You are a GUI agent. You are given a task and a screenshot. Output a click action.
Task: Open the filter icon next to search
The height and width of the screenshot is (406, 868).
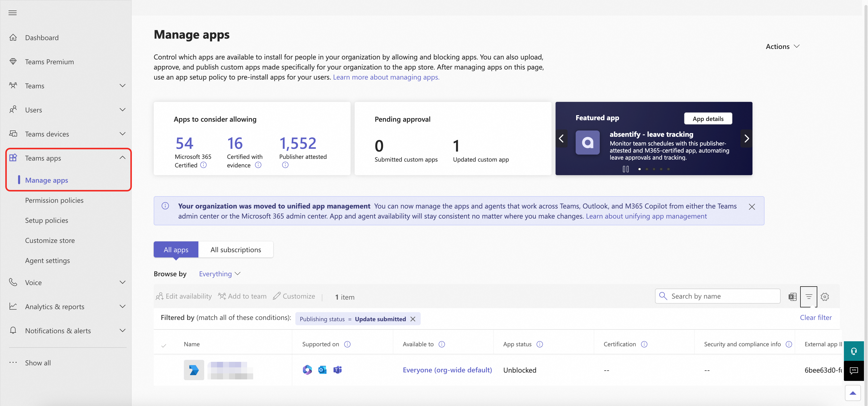[x=808, y=297]
